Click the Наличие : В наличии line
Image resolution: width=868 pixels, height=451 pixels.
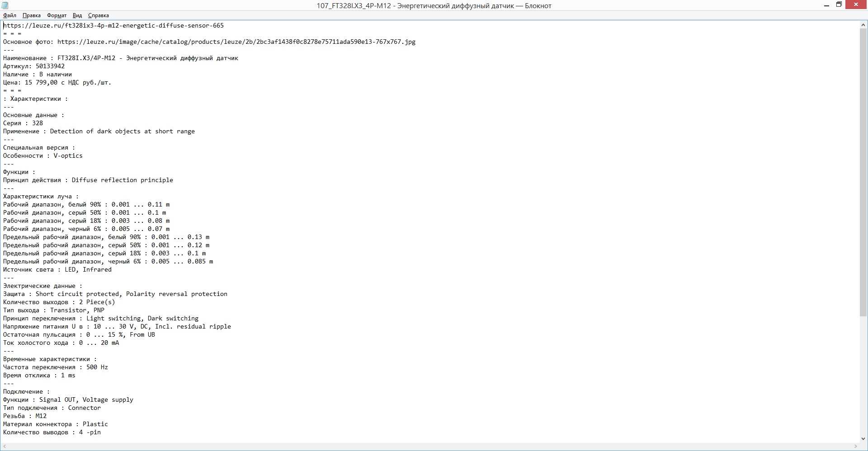(38, 74)
